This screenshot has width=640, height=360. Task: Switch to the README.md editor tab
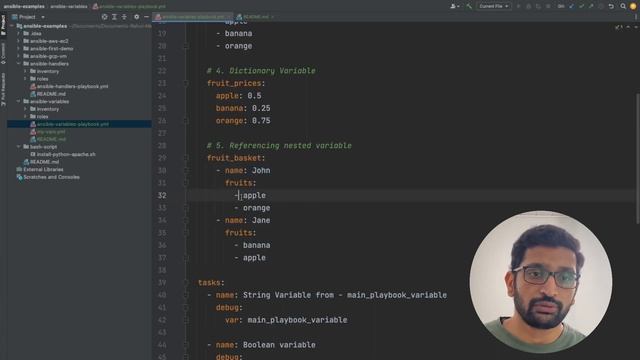pyautogui.click(x=255, y=17)
